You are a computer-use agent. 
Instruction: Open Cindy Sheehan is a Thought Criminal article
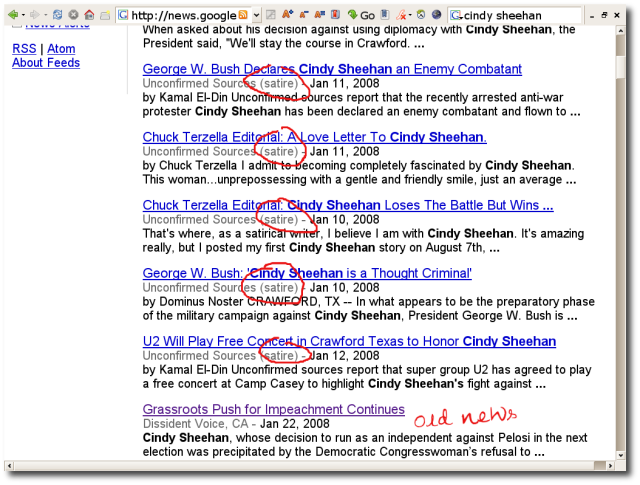tap(307, 273)
